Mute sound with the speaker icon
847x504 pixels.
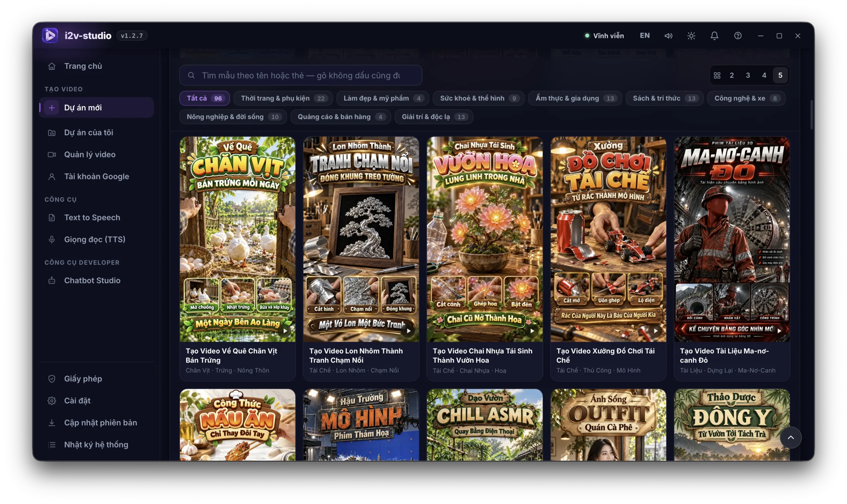tap(668, 36)
